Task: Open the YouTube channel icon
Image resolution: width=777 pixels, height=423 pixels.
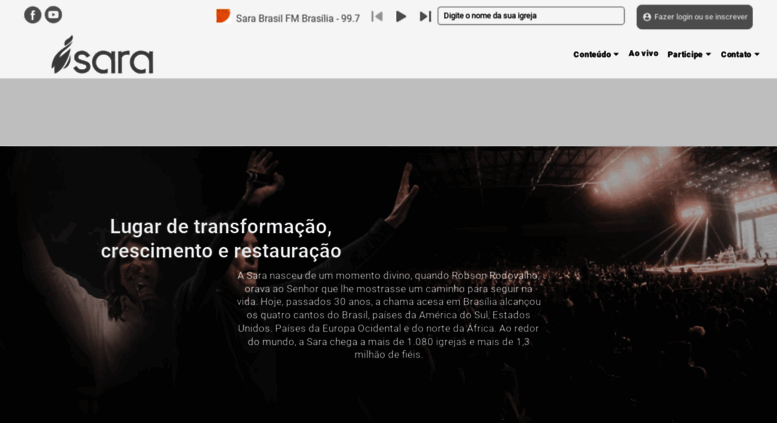Action: pos(54,15)
